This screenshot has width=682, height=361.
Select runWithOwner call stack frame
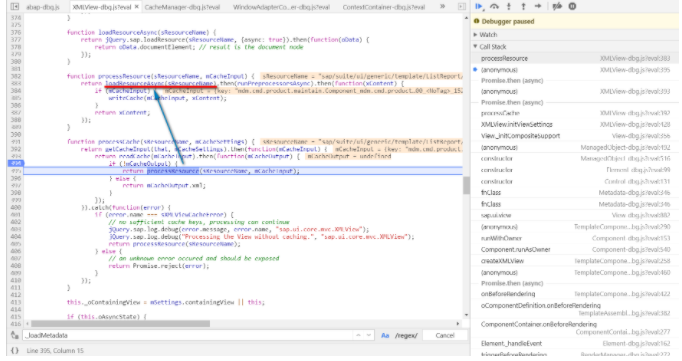(575, 238)
